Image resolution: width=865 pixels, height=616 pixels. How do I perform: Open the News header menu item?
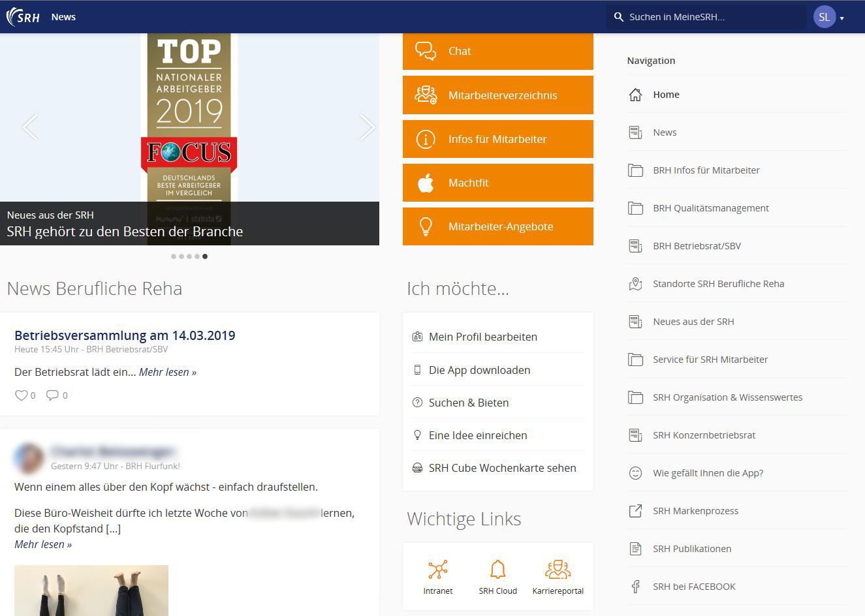[x=63, y=17]
